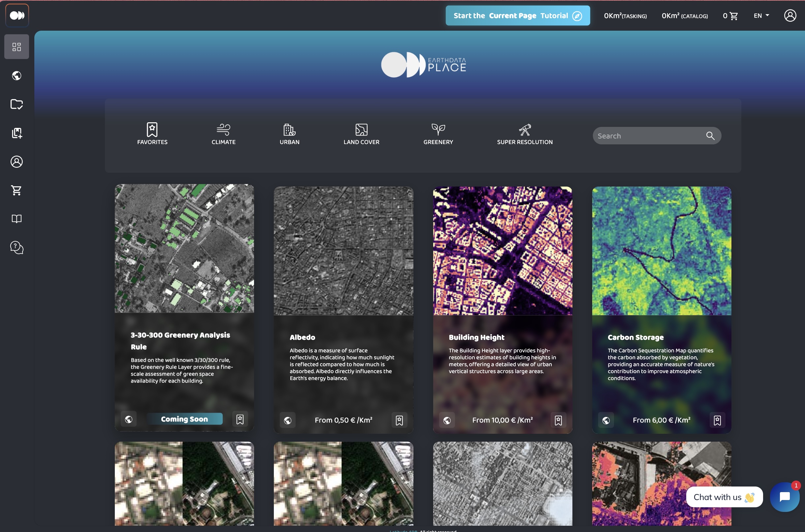Click the Search input field
The width and height of the screenshot is (805, 532).
point(650,136)
